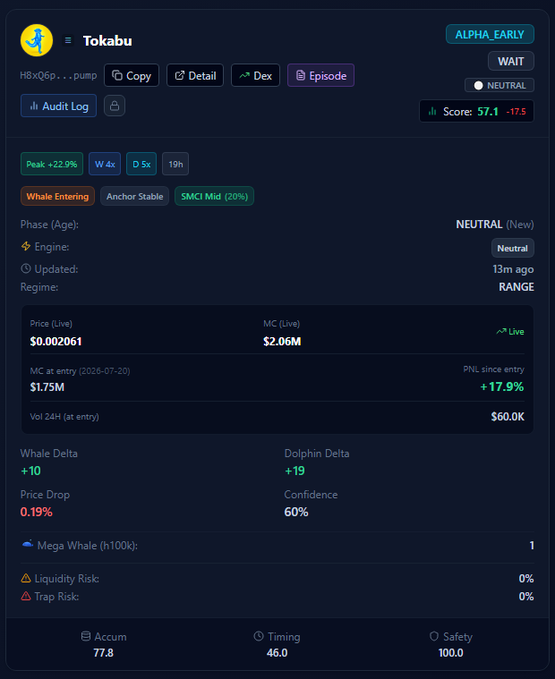Click the D 5x tag

point(141,164)
